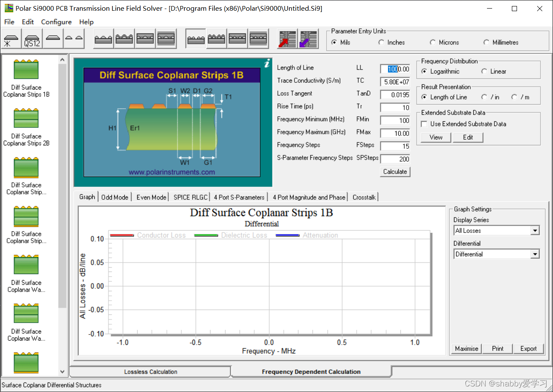Click the Frequency Maximum FMax field
553x392 pixels.
click(395, 133)
